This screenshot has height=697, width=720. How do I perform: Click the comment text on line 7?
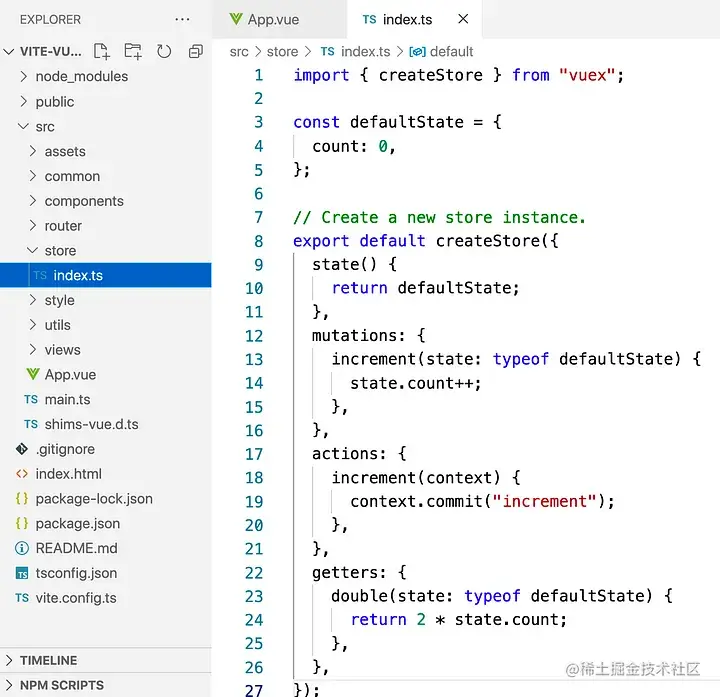(x=439, y=217)
